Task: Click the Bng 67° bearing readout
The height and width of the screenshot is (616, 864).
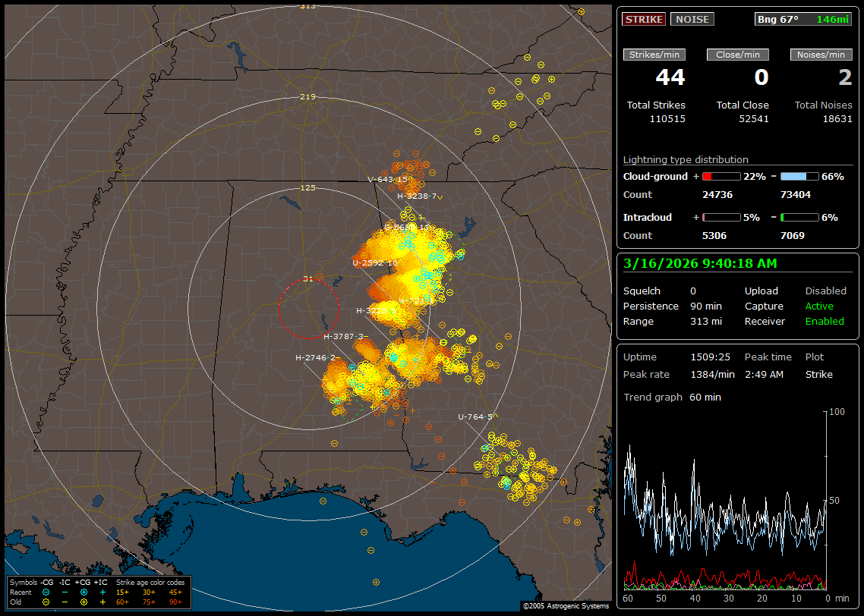Action: pos(778,20)
